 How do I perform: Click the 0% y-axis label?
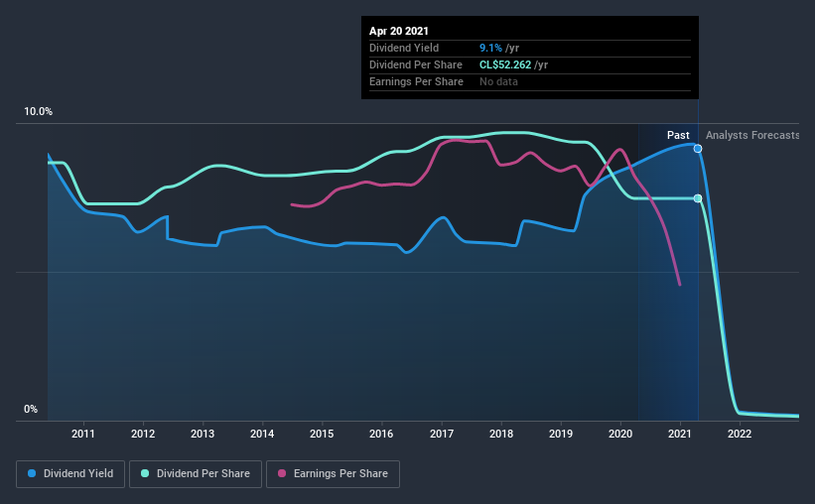click(31, 410)
